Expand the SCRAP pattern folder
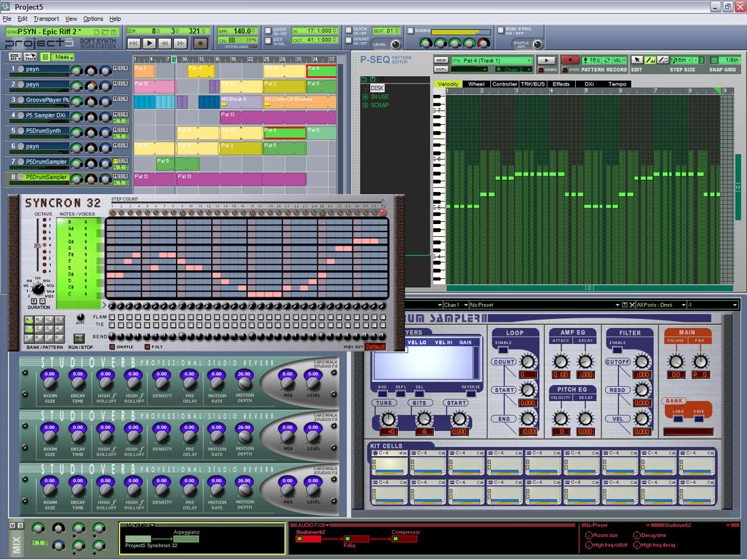The image size is (747, 560). point(365,105)
